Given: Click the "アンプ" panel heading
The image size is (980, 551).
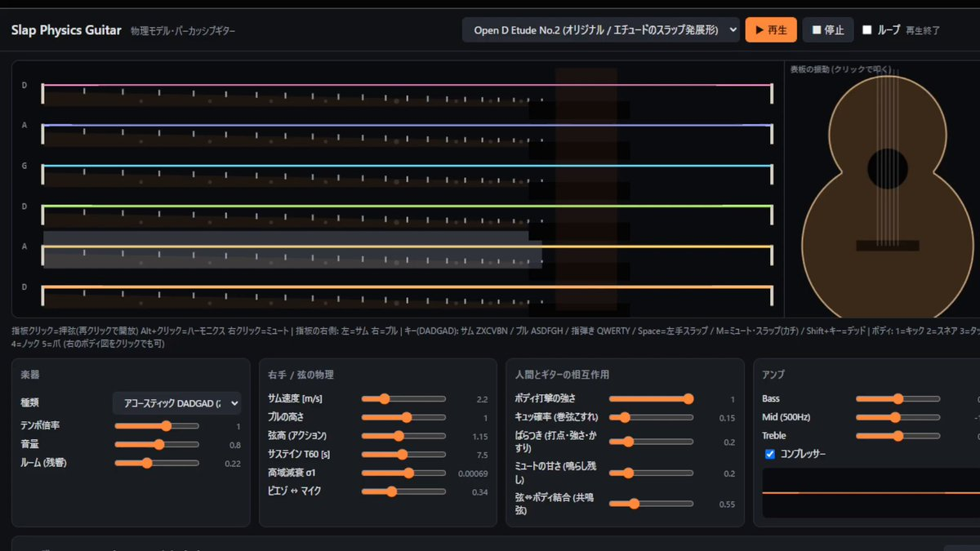Looking at the screenshot, I should 775,375.
